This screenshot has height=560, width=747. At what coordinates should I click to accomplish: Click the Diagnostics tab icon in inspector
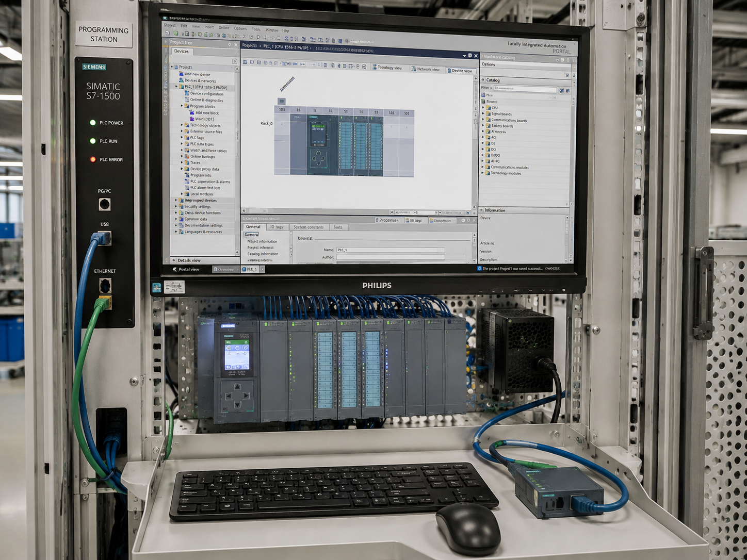[431, 221]
